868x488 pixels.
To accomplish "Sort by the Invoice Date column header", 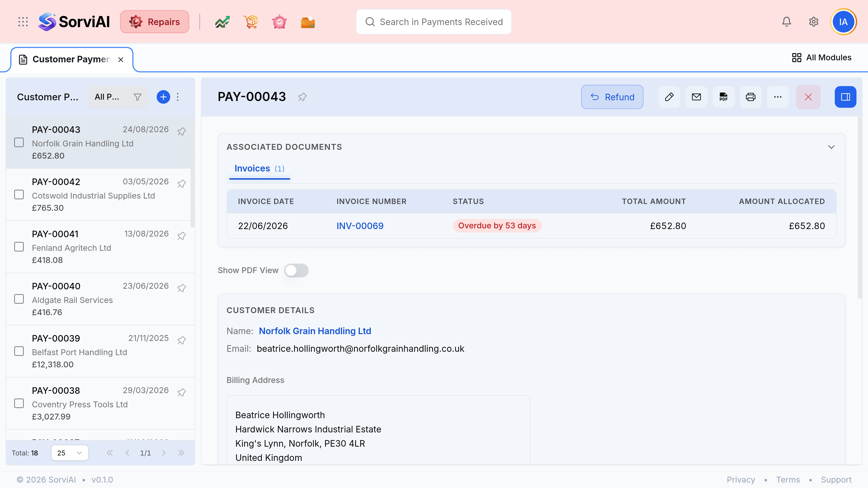I will [266, 201].
